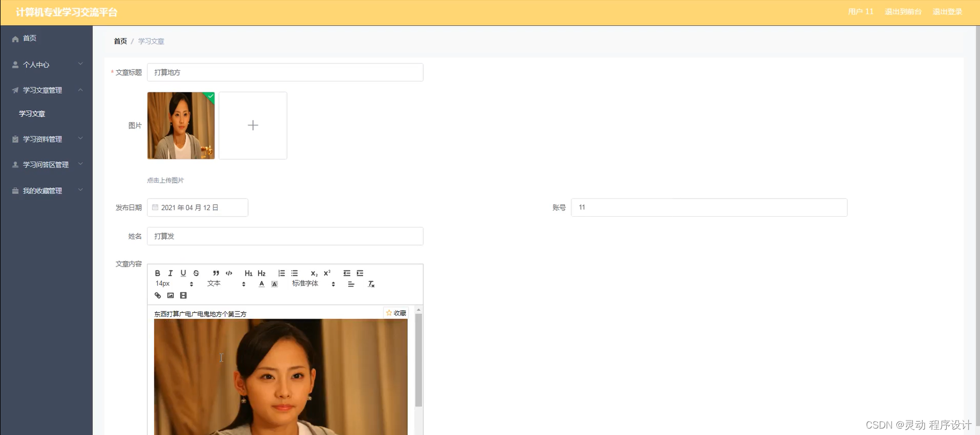Apply Heading 2 style
This screenshot has width=980, height=435.
click(262, 273)
